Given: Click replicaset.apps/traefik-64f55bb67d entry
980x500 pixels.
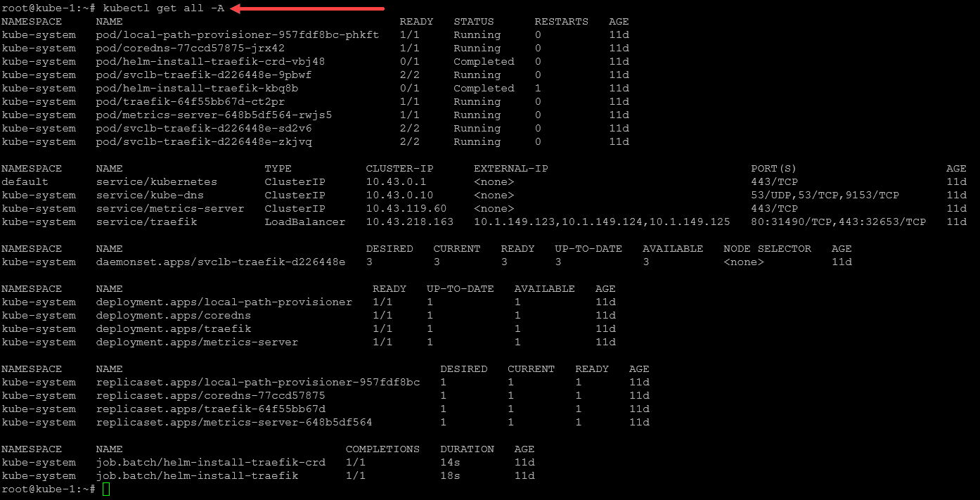Looking at the screenshot, I should click(211, 409).
